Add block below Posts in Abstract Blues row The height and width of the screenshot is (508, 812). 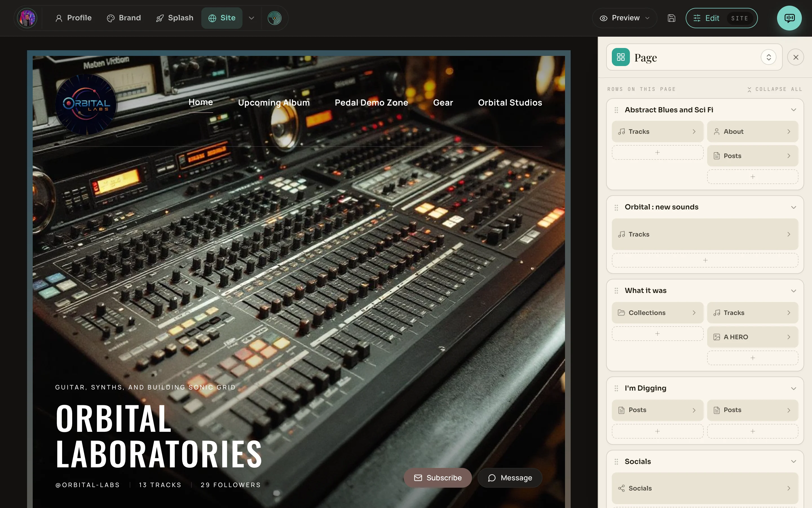point(753,177)
